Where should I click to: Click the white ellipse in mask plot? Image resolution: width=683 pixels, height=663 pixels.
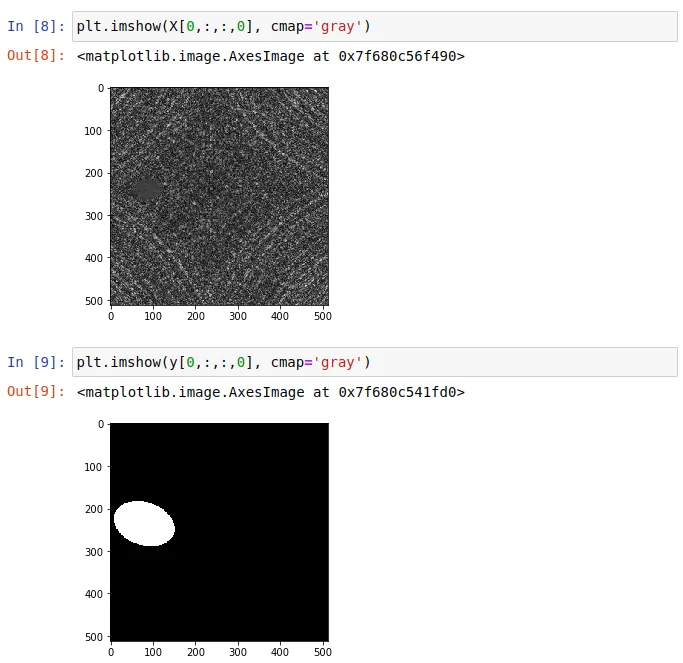144,524
